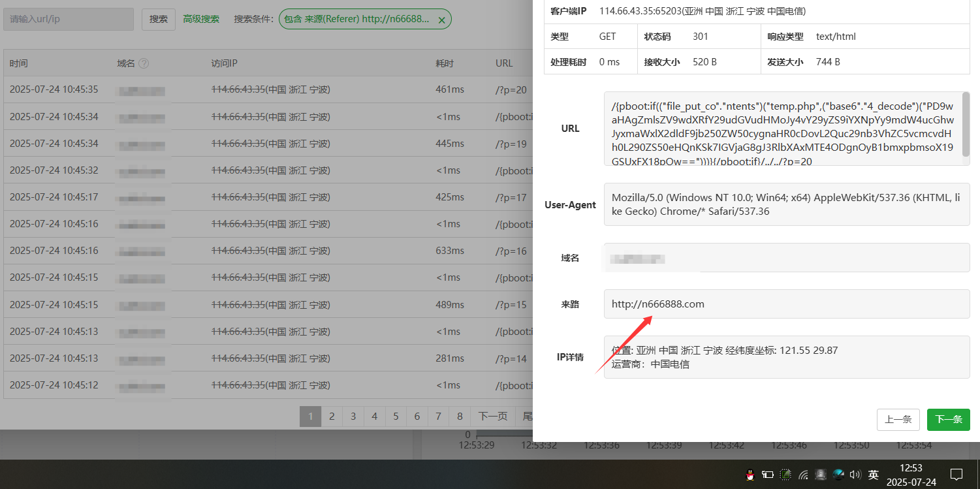Click the URL column header in the table
The height and width of the screenshot is (489, 980).
504,63
